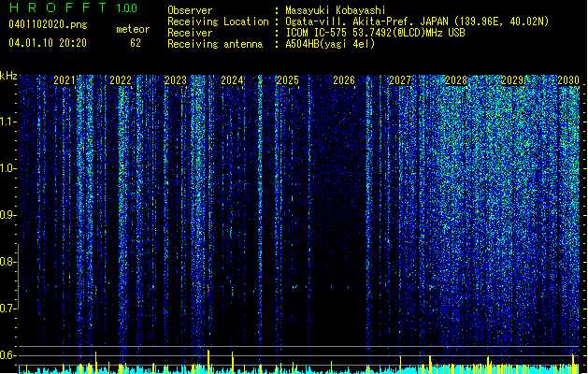Click the 1.1 kHz axis label
588x374 pixels.
pyautogui.click(x=8, y=122)
